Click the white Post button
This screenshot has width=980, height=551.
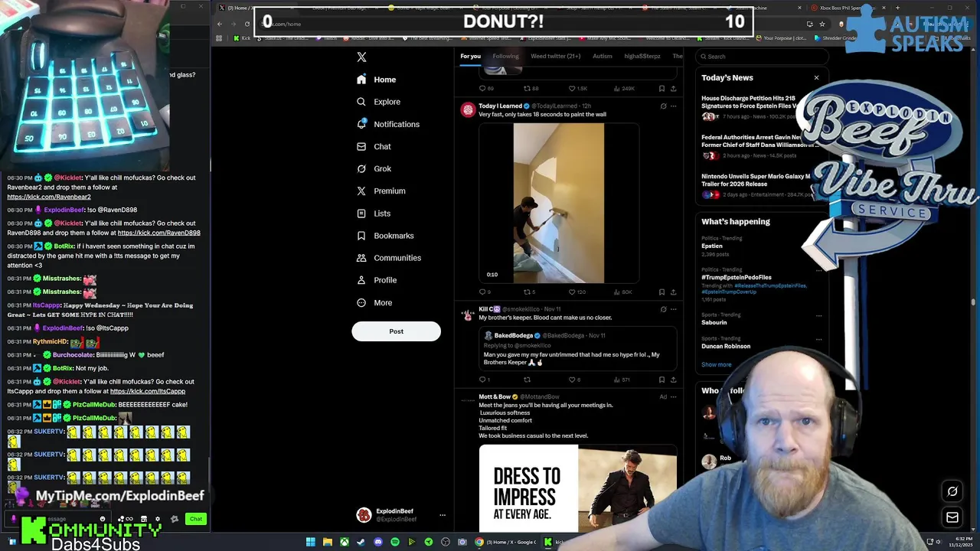tap(396, 331)
